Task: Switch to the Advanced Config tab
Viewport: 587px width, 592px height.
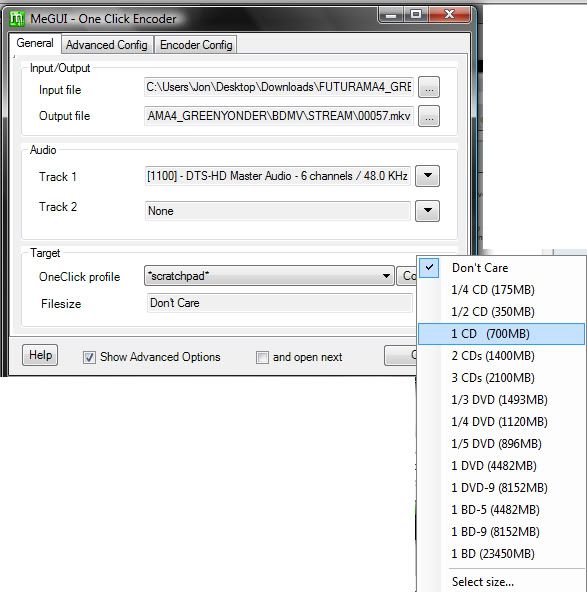Action: coord(107,45)
